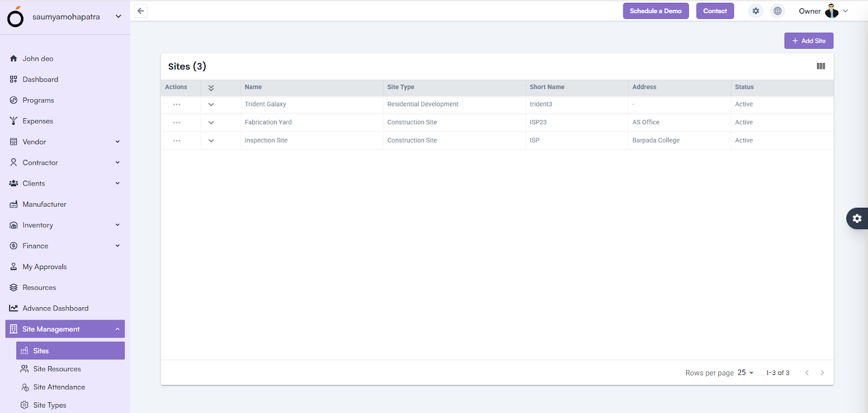This screenshot has height=413, width=868.
Task: Open the settings gear in top bar
Action: (756, 11)
